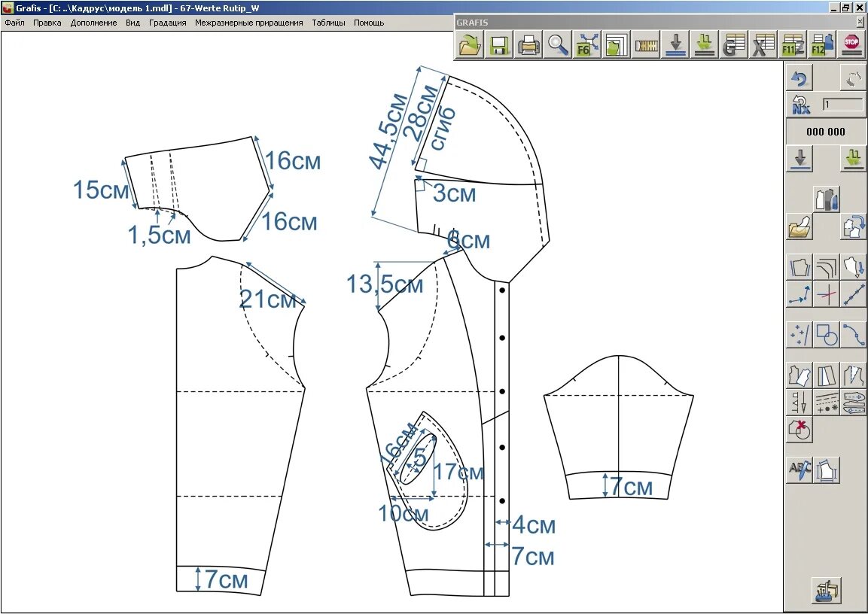Click overlapping bodice pieces tool
This screenshot has width=868, height=614.
pyautogui.click(x=799, y=375)
